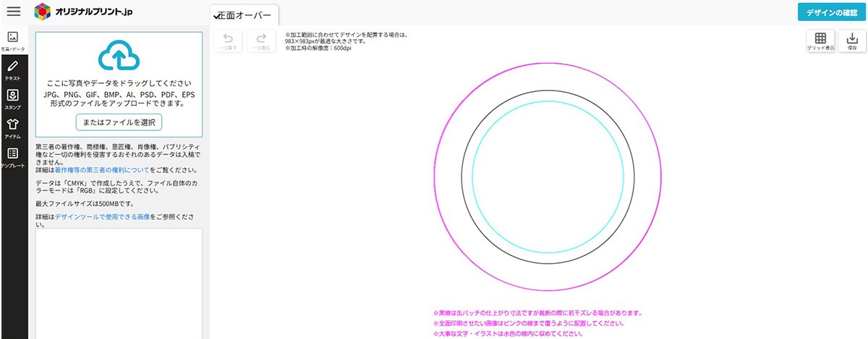Click the ここに写真やデータをドラッグ drop zone text
The width and height of the screenshot is (868, 339).
tap(119, 83)
